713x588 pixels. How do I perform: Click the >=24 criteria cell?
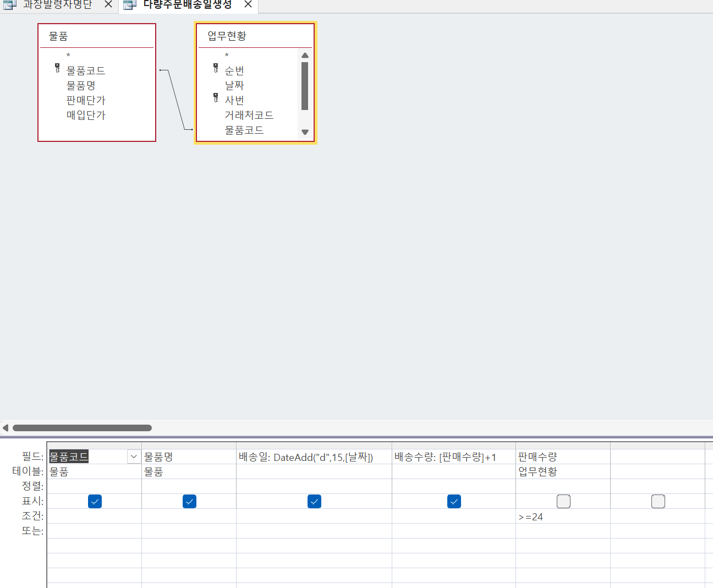[x=561, y=516]
